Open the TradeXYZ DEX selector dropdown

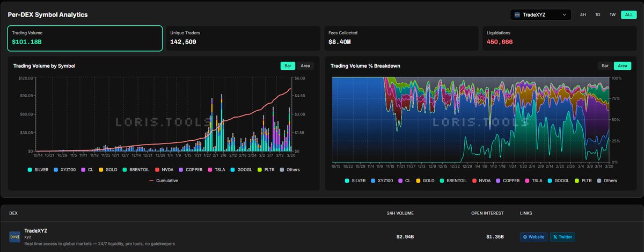coord(540,15)
